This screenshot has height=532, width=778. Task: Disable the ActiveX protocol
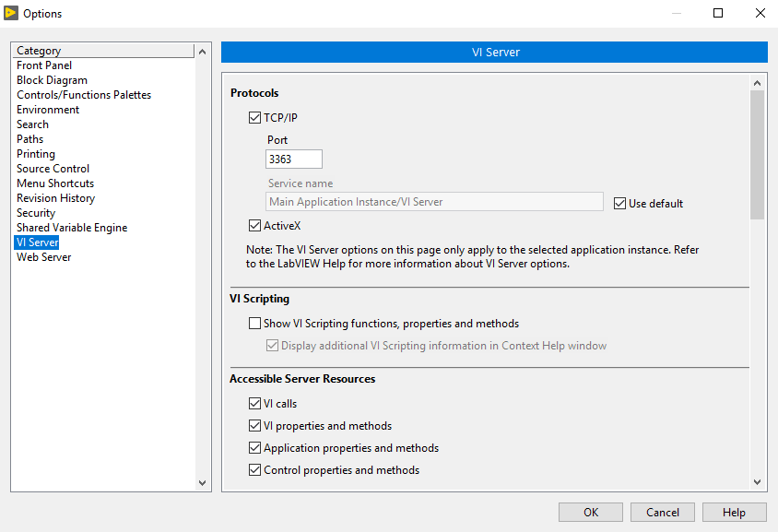(x=253, y=225)
